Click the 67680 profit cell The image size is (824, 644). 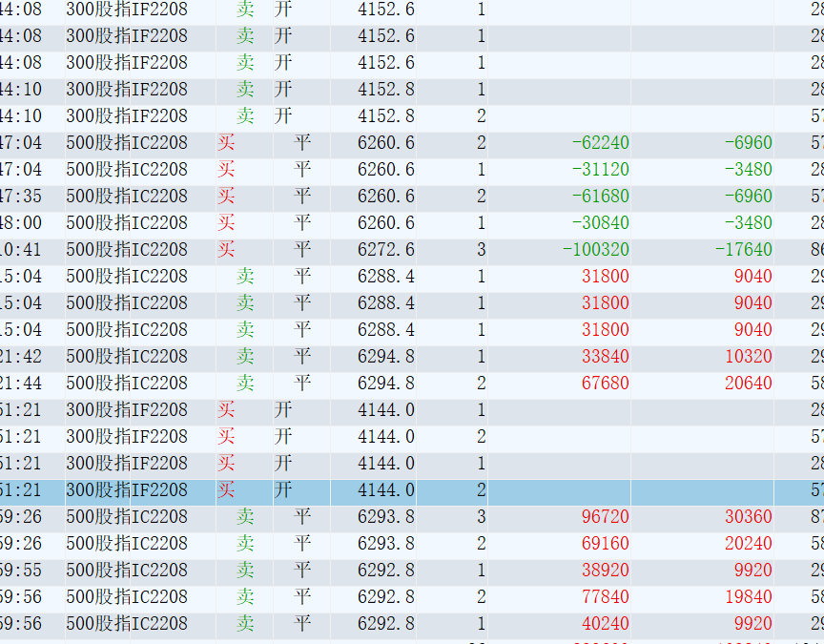[605, 384]
